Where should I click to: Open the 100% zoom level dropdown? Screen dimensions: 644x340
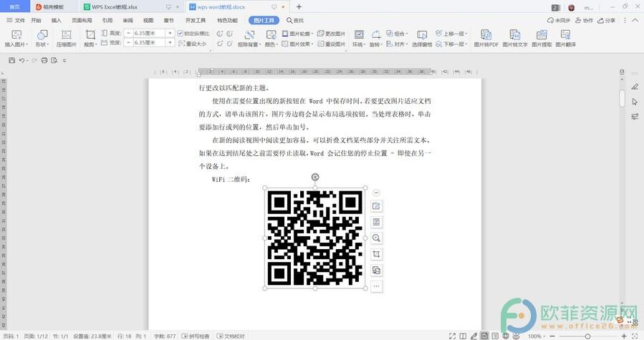[537, 336]
